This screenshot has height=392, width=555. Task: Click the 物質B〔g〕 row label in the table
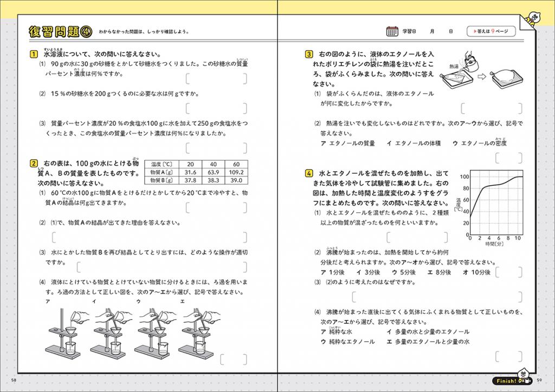162,180
